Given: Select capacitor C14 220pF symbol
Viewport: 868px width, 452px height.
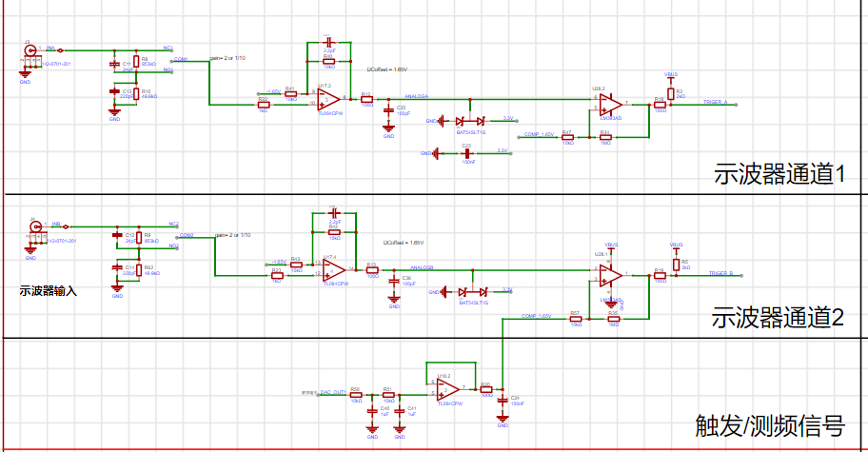Looking at the screenshot, I should click(x=117, y=267).
